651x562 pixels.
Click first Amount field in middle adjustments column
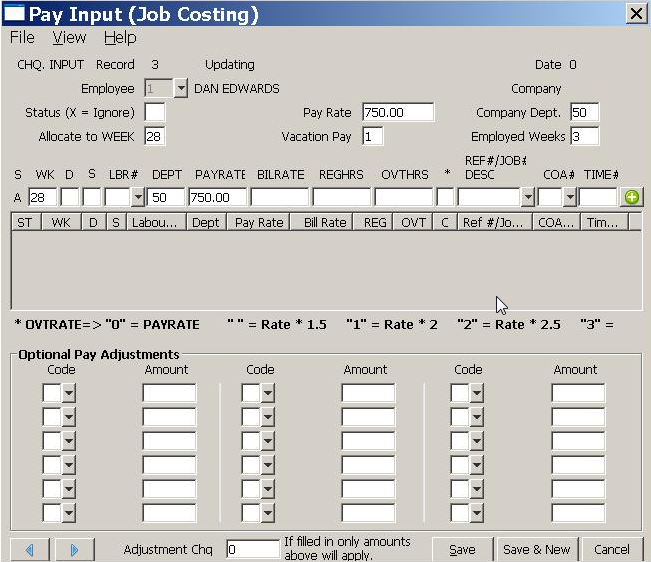coord(368,393)
